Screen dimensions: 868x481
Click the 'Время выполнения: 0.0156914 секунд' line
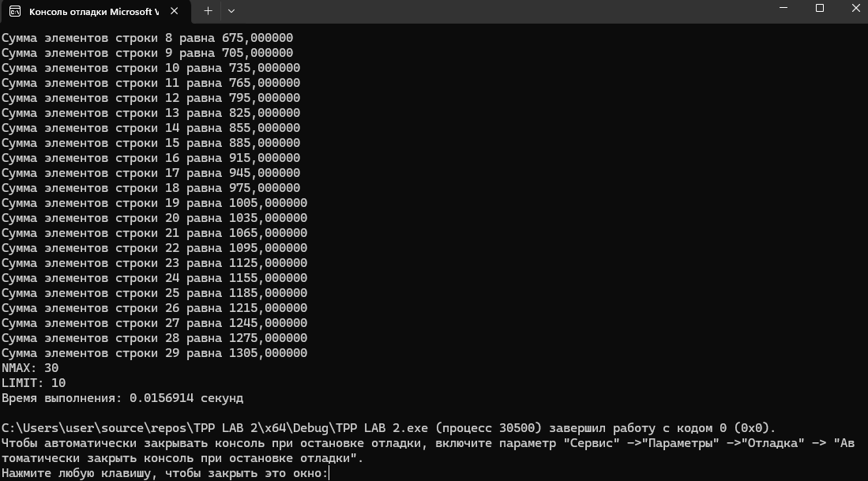click(122, 398)
